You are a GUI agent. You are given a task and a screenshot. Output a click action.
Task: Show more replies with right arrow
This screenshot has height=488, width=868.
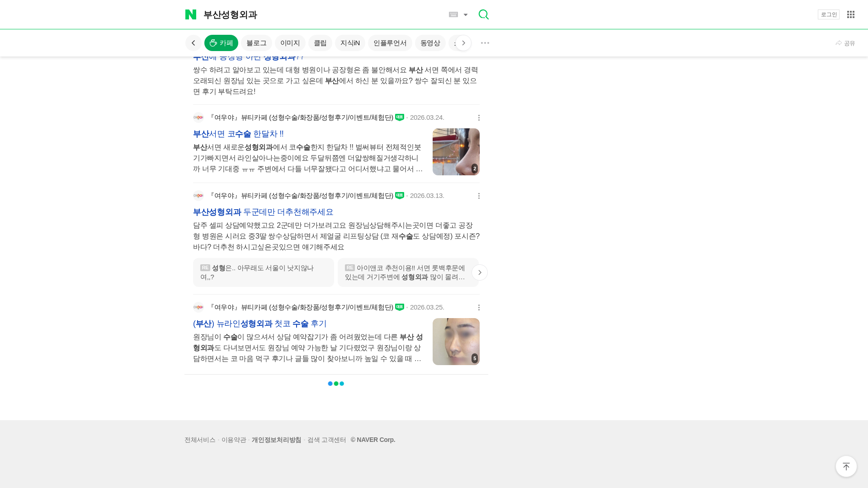coord(479,272)
